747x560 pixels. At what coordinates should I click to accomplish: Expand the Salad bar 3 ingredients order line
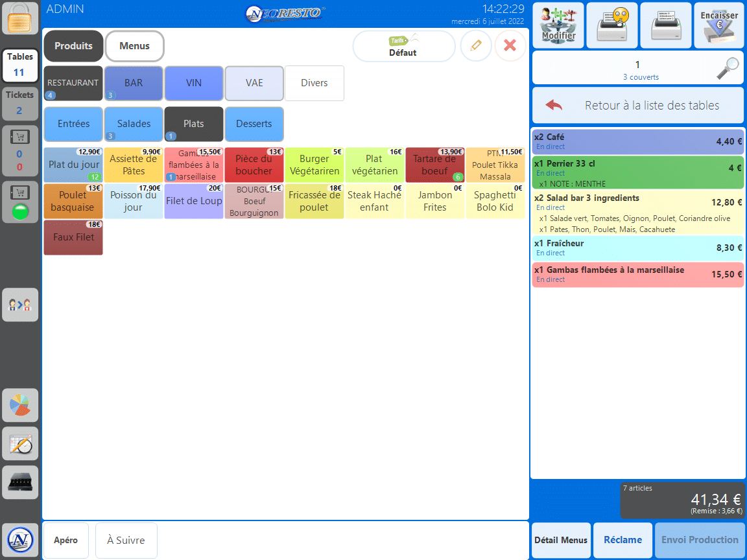[637, 202]
